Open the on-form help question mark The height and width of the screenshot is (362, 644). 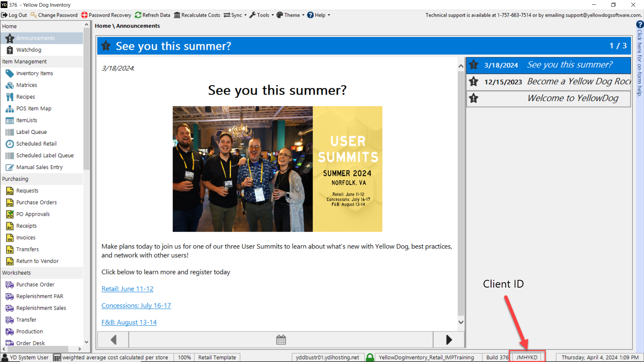click(640, 24)
